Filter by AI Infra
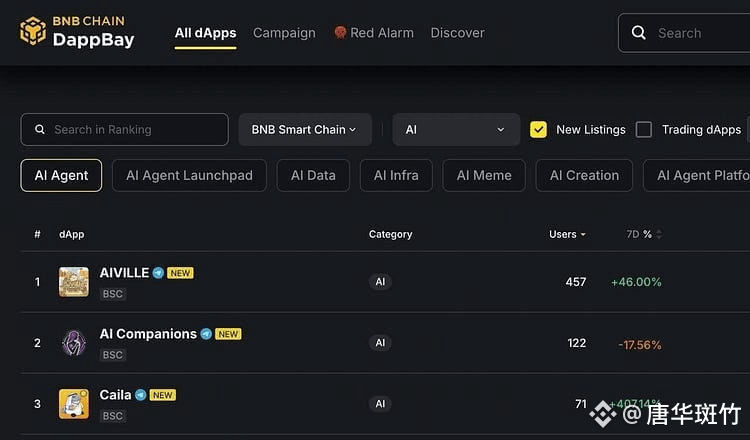This screenshot has width=750, height=440. (x=396, y=176)
